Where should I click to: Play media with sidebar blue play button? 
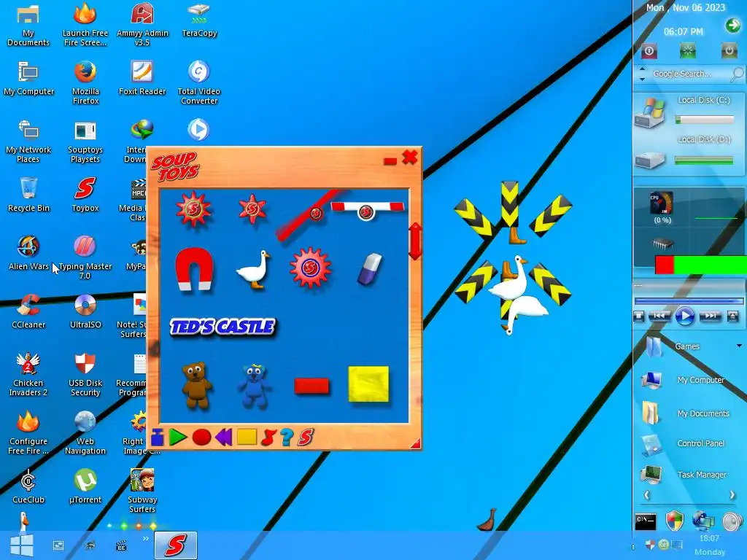click(x=684, y=316)
